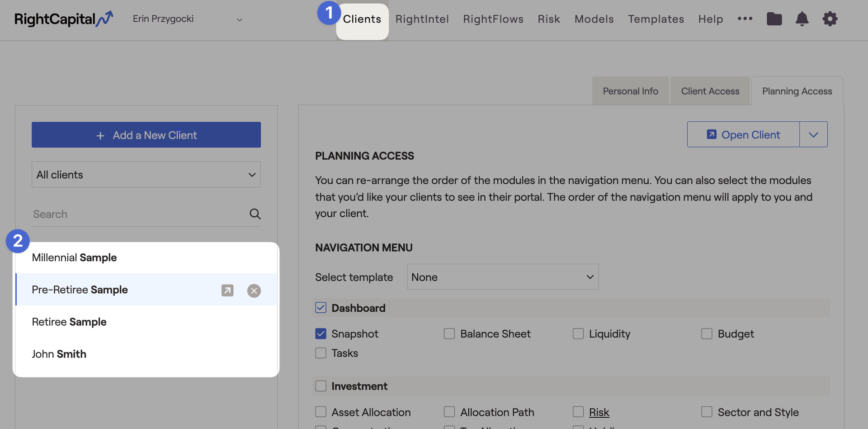Open the three-dot more menu
The width and height of the screenshot is (868, 429).
(745, 19)
